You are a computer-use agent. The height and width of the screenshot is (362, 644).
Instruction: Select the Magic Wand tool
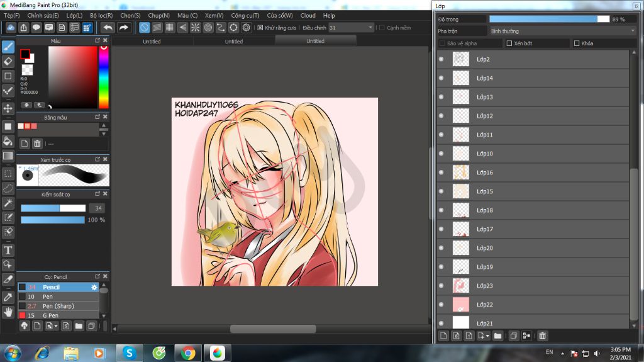tap(8, 203)
